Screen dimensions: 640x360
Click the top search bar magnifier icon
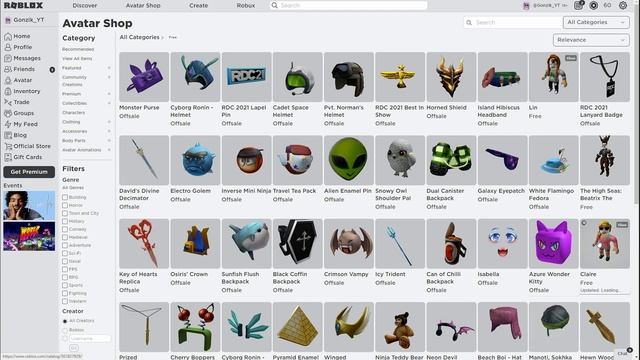[x=275, y=5]
